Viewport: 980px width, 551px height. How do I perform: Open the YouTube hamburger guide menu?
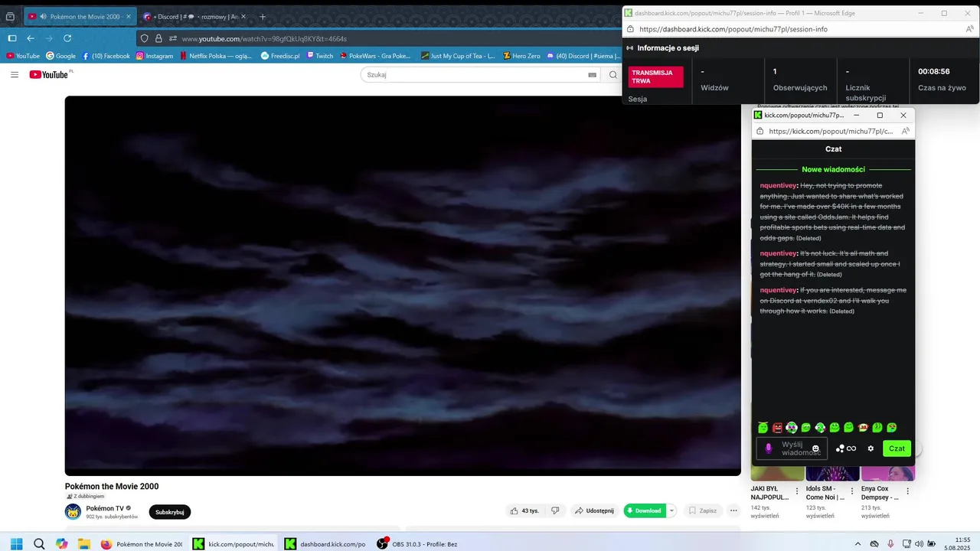pos(15,74)
